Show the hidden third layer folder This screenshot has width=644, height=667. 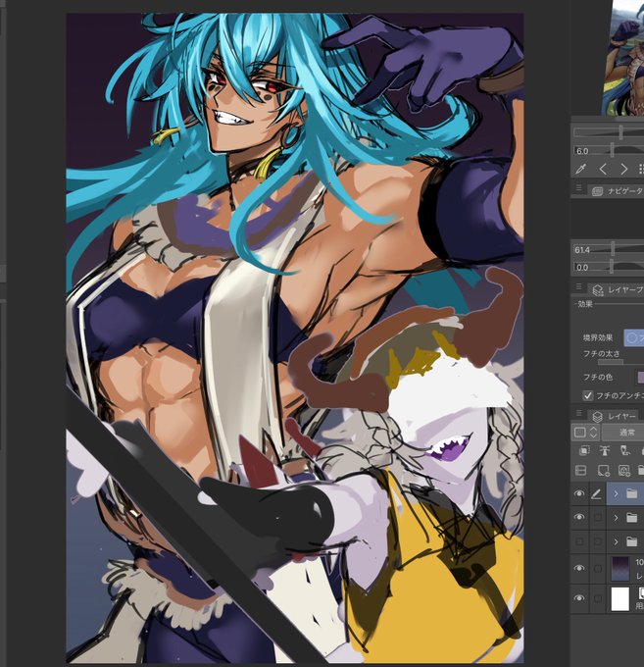pos(579,541)
